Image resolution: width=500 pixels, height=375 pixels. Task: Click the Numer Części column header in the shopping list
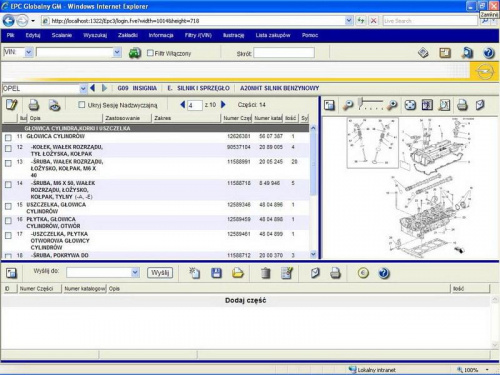click(x=40, y=289)
